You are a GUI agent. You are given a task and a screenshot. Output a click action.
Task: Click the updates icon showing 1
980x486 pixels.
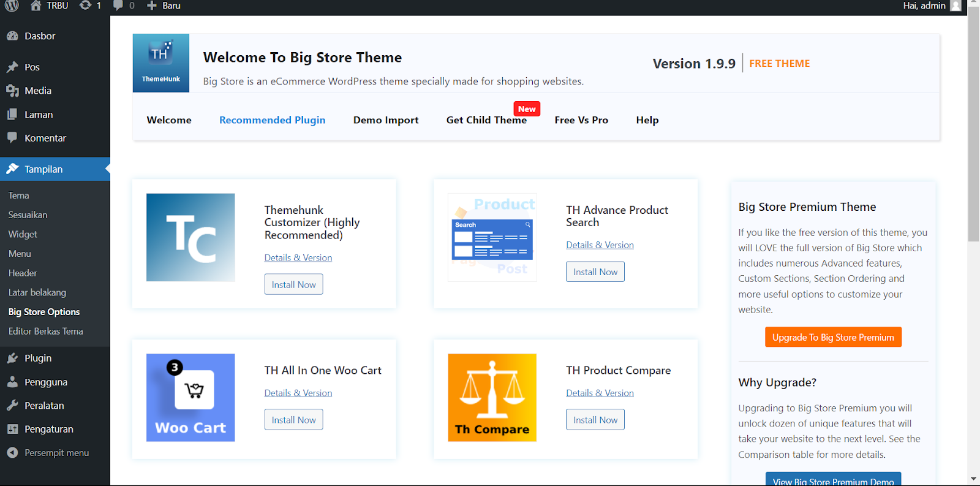click(85, 6)
